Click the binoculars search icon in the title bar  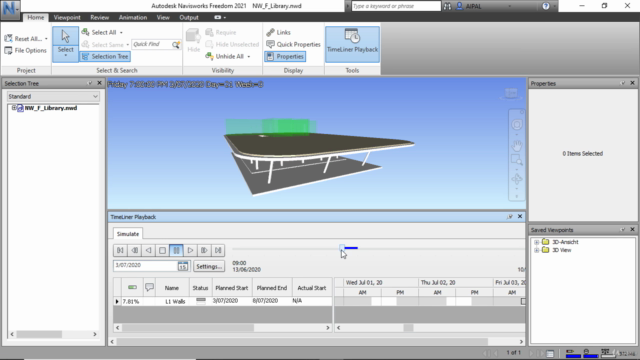click(447, 6)
